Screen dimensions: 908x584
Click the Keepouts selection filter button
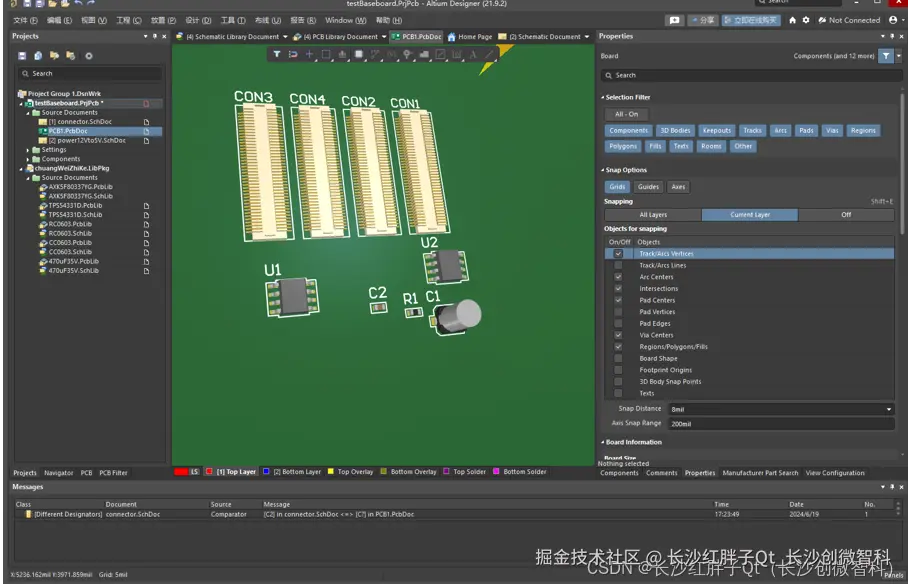717,130
